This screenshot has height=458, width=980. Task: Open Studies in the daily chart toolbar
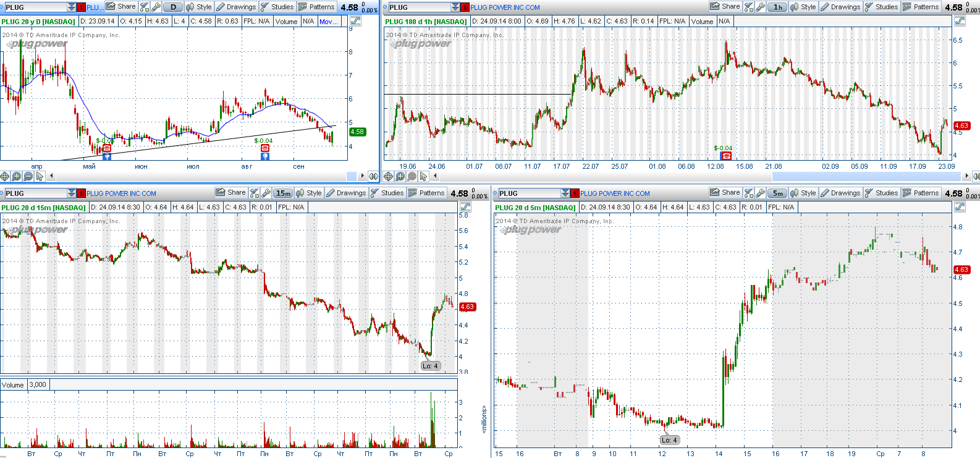click(277, 7)
